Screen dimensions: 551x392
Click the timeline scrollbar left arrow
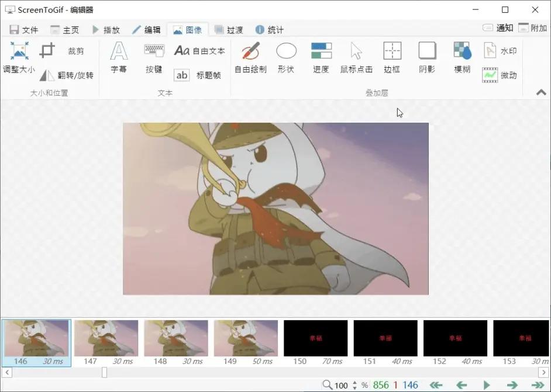click(x=7, y=372)
